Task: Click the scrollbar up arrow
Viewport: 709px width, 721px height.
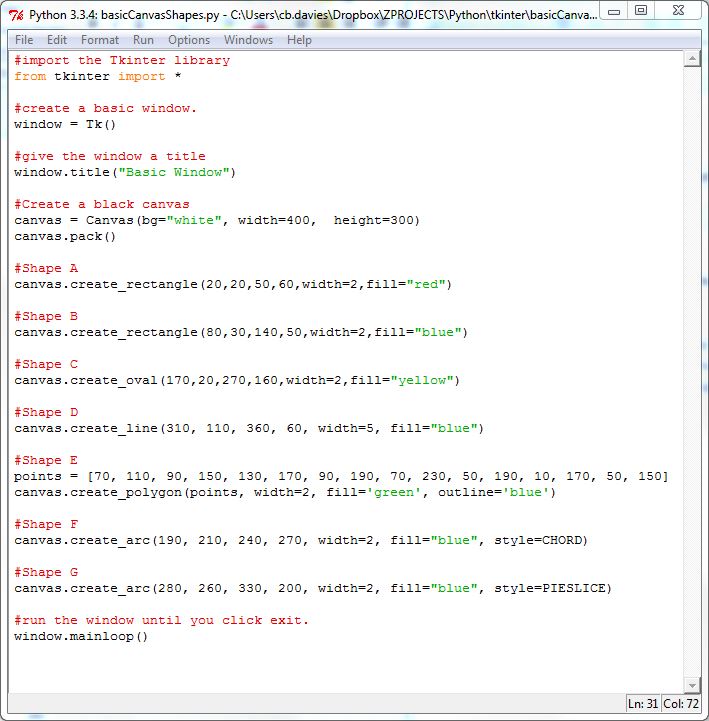Action: pyautogui.click(x=692, y=58)
